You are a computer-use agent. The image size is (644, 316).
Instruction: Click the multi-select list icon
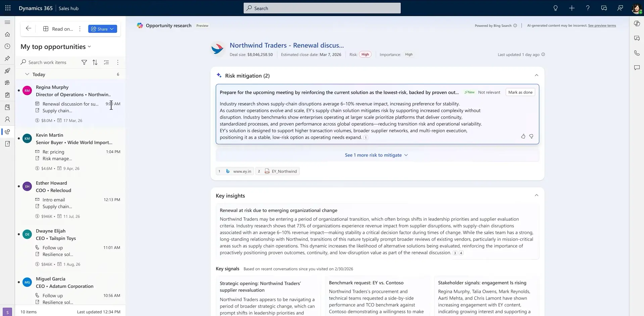pos(106,62)
